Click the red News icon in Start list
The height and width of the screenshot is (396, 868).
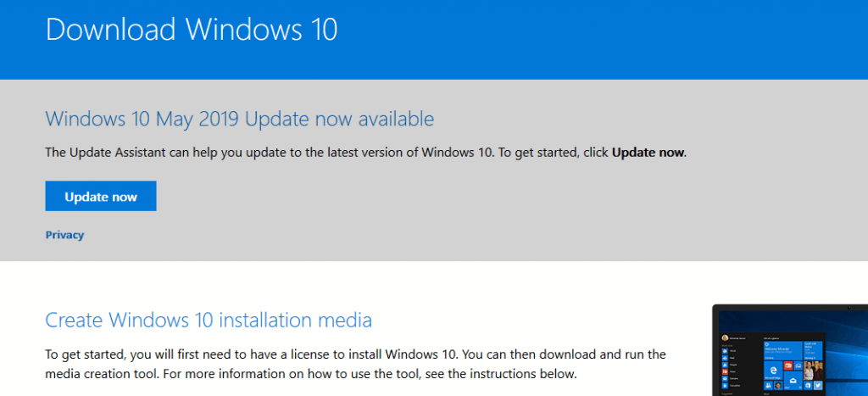[x=725, y=371]
